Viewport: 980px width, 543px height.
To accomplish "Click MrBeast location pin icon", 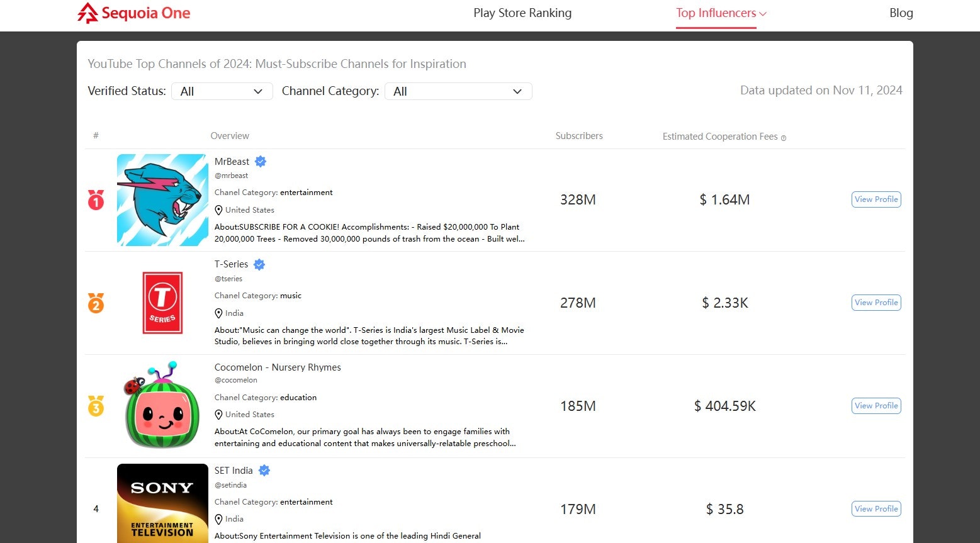I will [x=218, y=210].
